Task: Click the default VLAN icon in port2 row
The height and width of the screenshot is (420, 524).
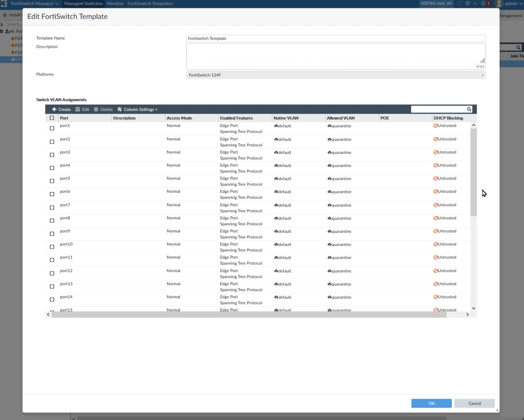Action: click(x=276, y=139)
